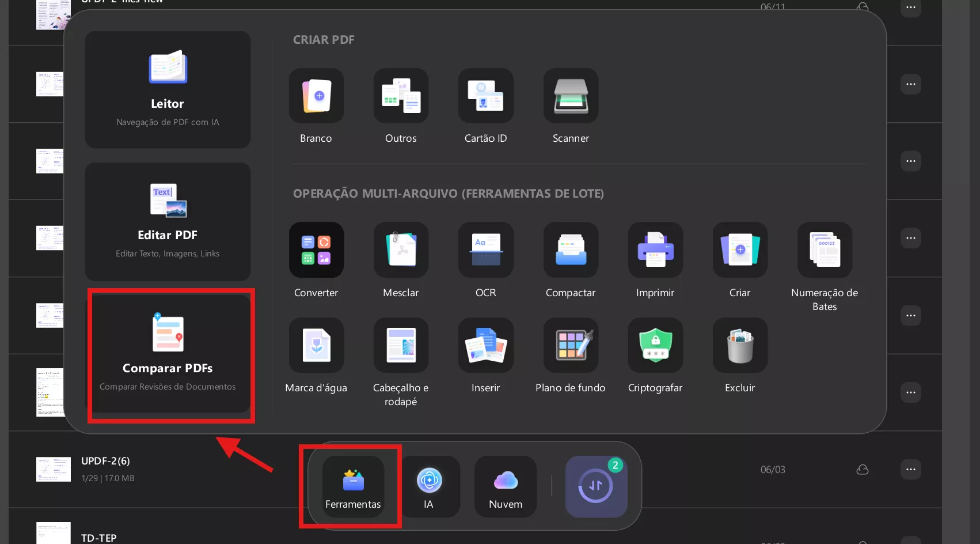Open the Leitor PDF reader card

coord(168,90)
